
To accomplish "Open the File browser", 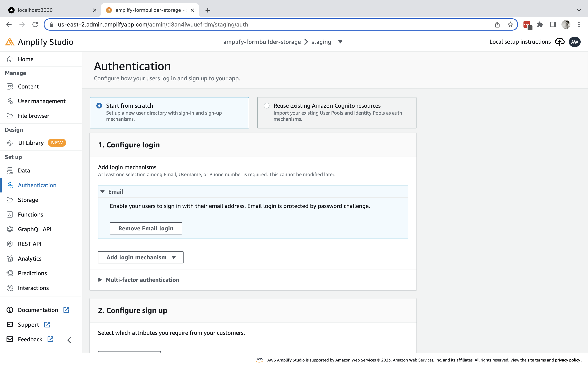I will pos(33,116).
